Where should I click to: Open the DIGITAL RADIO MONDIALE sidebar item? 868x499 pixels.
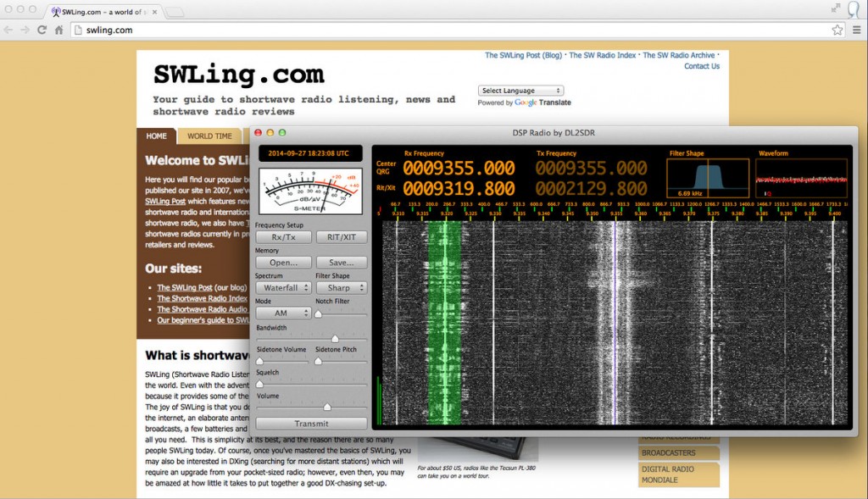pos(679,474)
